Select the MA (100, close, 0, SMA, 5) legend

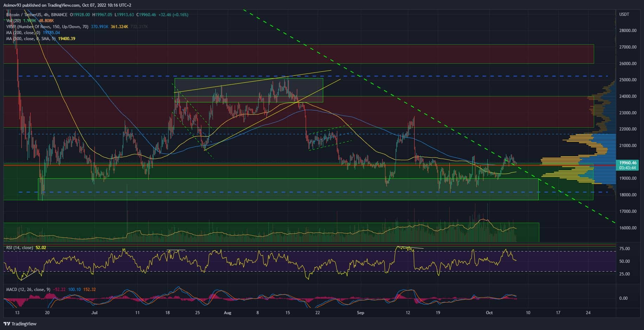click(x=31, y=39)
